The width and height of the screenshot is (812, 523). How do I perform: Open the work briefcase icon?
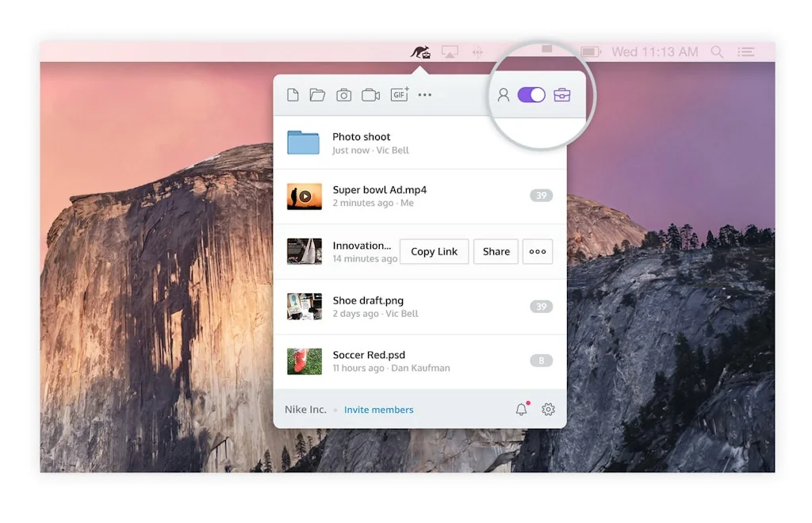click(x=562, y=94)
